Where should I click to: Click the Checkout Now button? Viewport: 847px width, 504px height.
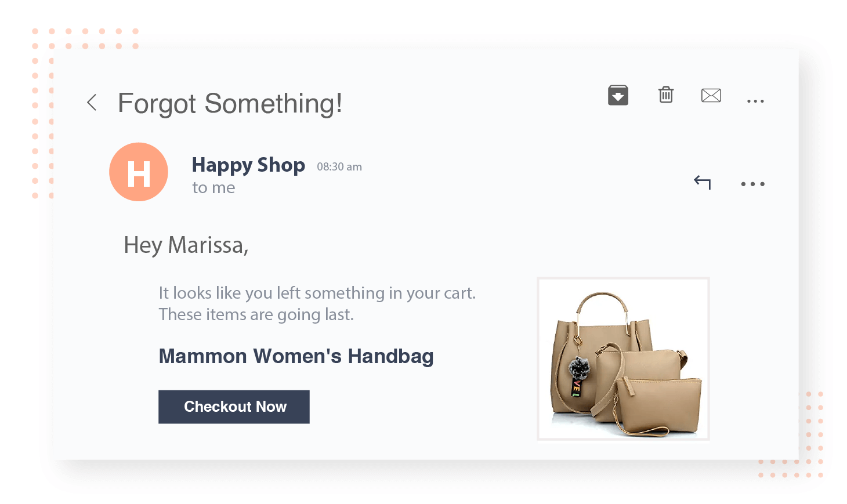pos(234,407)
